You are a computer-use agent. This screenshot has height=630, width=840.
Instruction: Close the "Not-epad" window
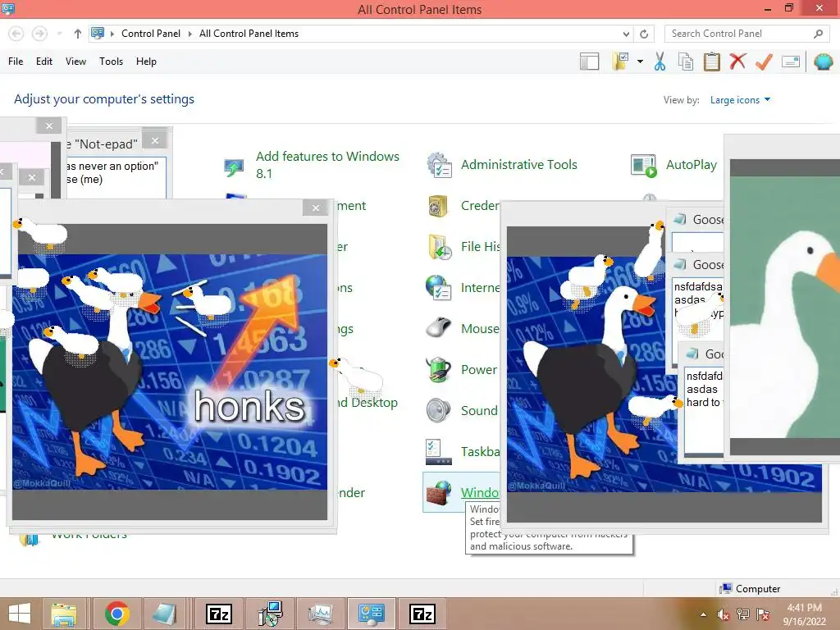click(155, 141)
